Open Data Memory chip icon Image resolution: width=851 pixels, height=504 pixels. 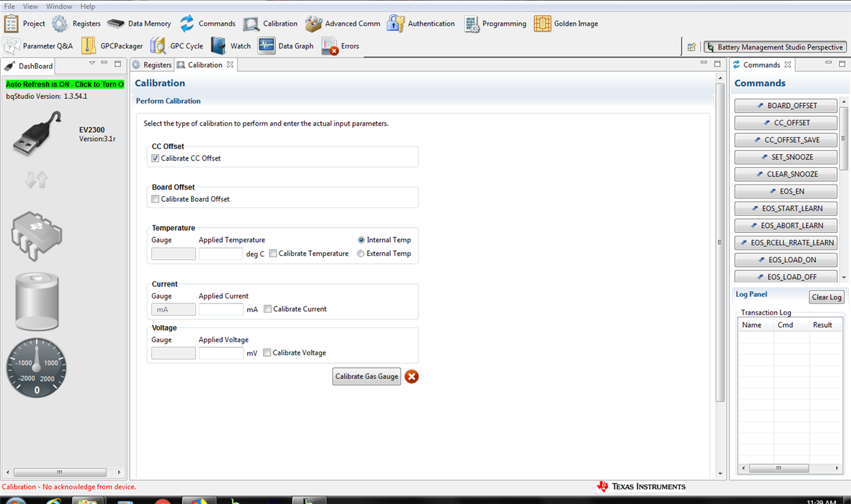[116, 24]
